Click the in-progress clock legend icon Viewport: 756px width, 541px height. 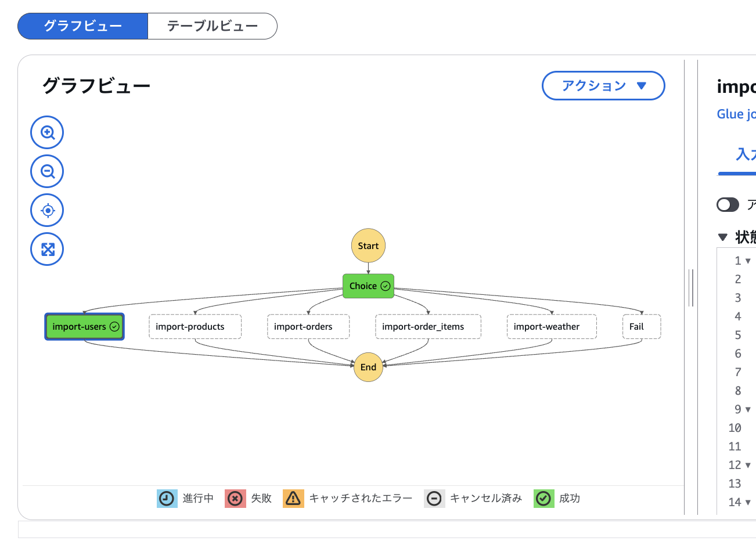[x=167, y=498]
